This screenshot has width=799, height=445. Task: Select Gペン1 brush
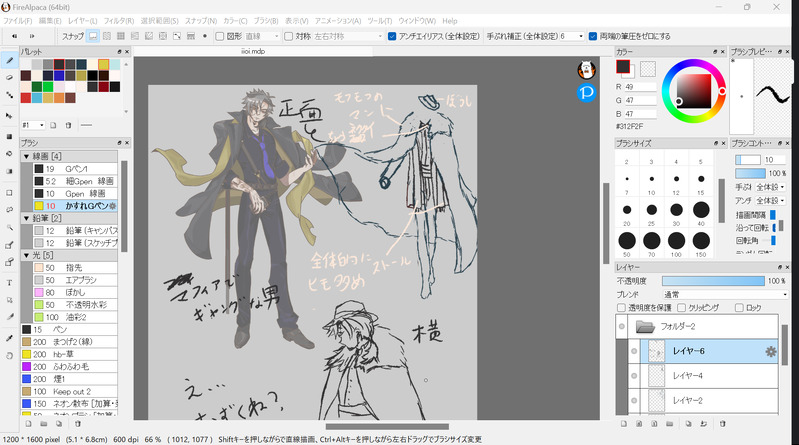[75, 169]
